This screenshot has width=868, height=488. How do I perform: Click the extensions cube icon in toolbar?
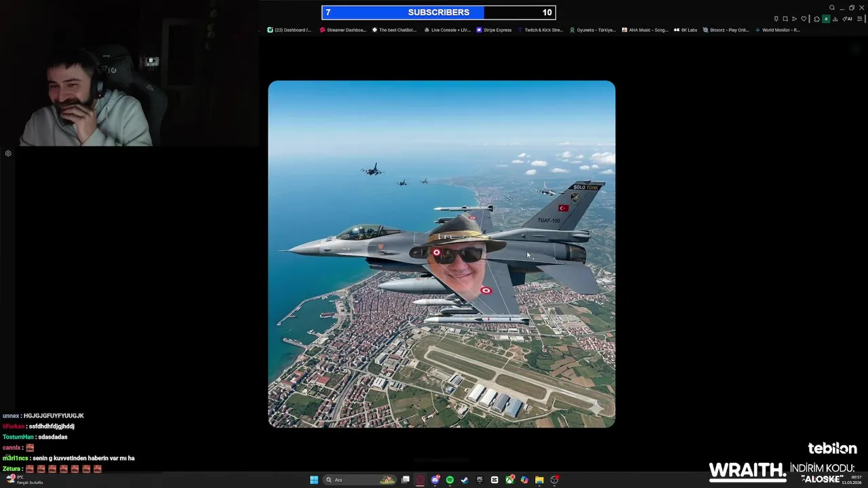pos(816,19)
